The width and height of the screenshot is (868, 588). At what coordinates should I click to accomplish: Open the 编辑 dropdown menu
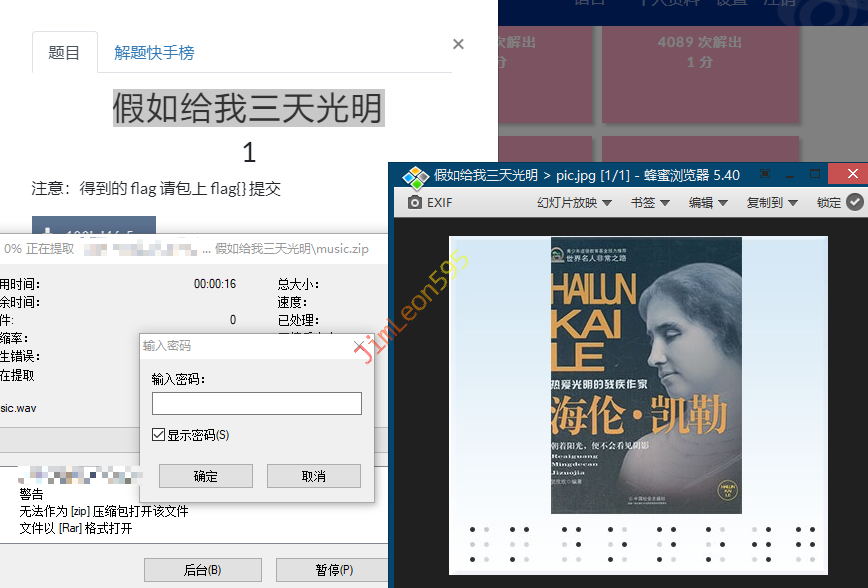pyautogui.click(x=707, y=202)
